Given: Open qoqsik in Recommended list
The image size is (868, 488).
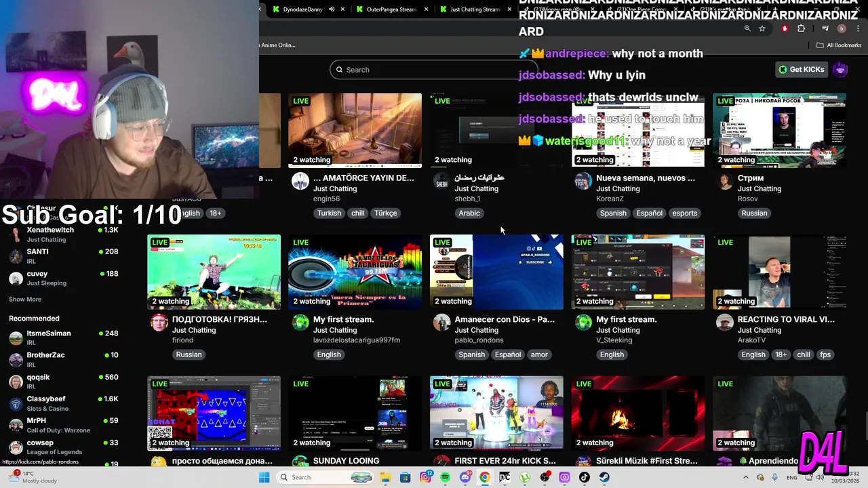Looking at the screenshot, I should 64,381.
